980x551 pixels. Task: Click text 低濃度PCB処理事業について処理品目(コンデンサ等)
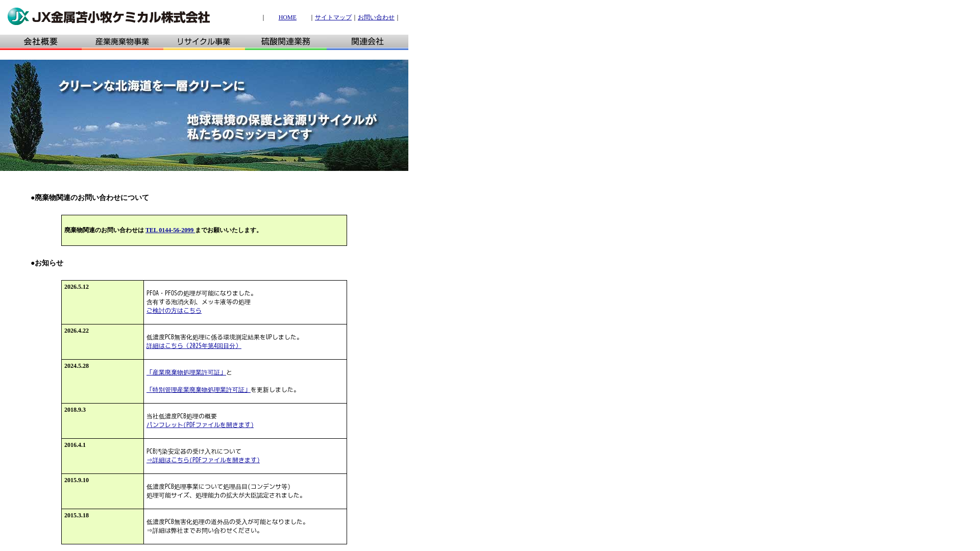click(x=218, y=487)
